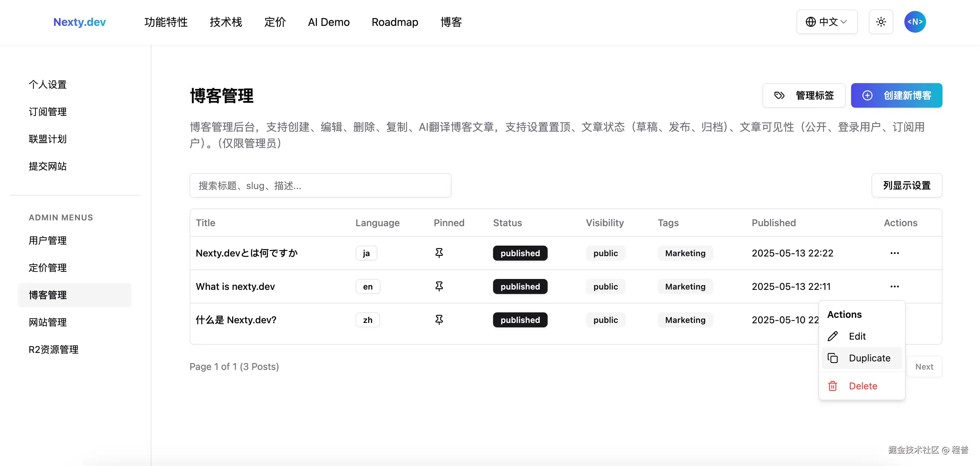Image resolution: width=980 pixels, height=466 pixels.
Task: Click the Delete trash icon in Actions menu
Action: pos(833,386)
